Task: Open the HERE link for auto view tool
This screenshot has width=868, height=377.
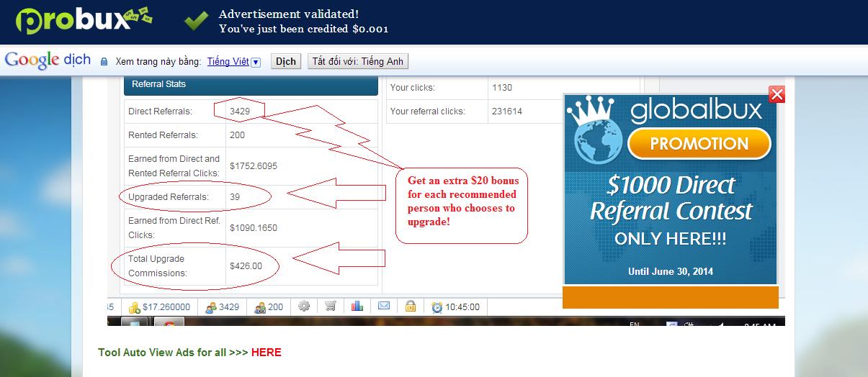Action: click(267, 353)
